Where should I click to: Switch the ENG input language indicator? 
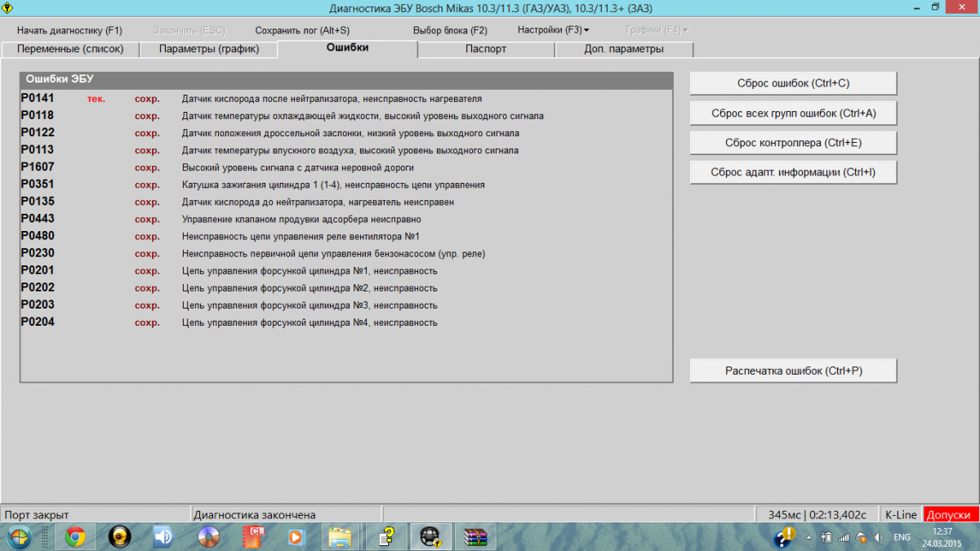click(x=902, y=537)
